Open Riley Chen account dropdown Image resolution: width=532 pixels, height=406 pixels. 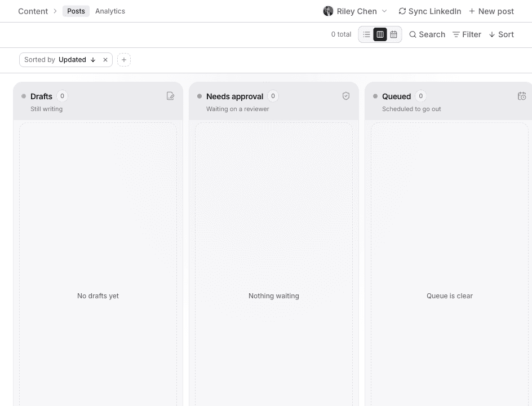[355, 11]
